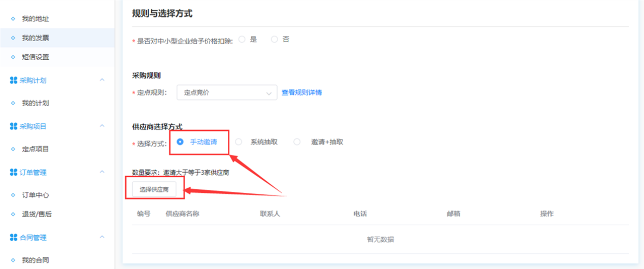Image resolution: width=644 pixels, height=269 pixels.
Task: Click the 订单管理 section icon
Action: click(x=14, y=173)
